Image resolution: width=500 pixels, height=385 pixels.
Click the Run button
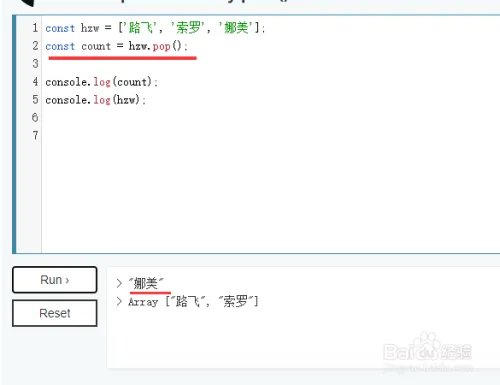[55, 280]
